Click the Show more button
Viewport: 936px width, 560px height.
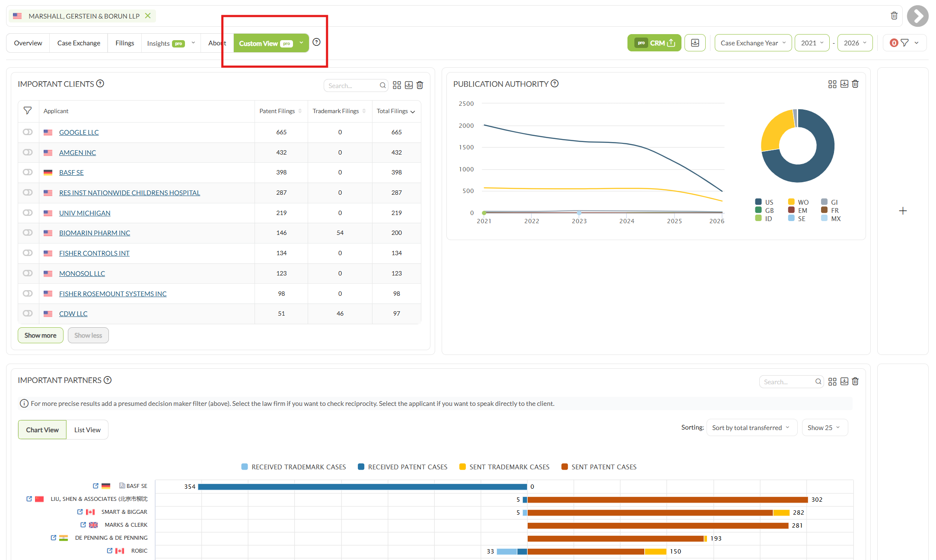coord(40,335)
